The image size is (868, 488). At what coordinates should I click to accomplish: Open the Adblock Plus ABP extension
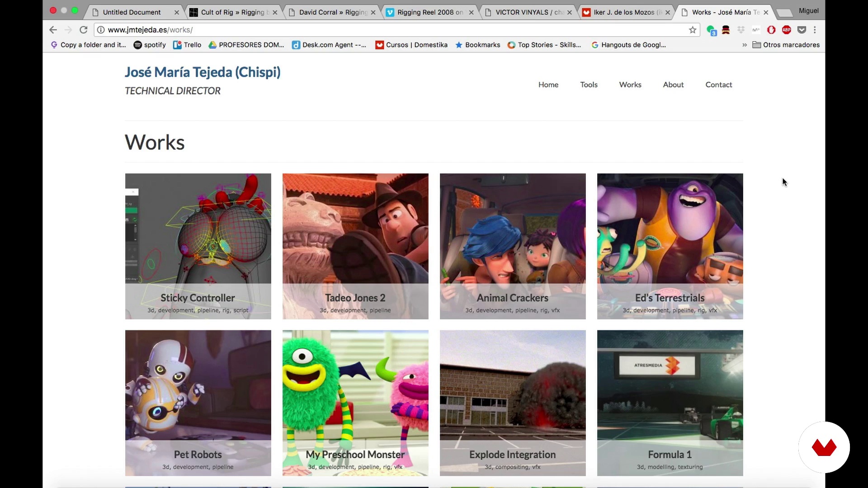787,30
